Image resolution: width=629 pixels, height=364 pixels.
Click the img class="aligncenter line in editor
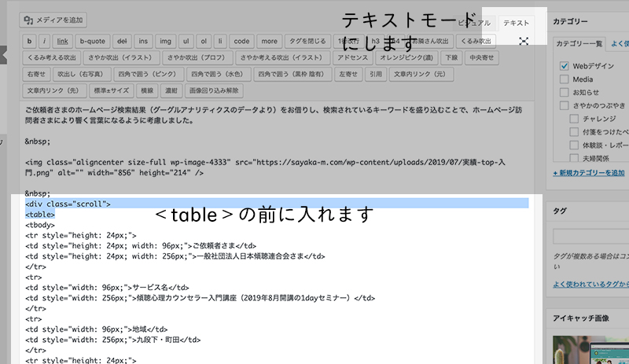[x=265, y=167]
